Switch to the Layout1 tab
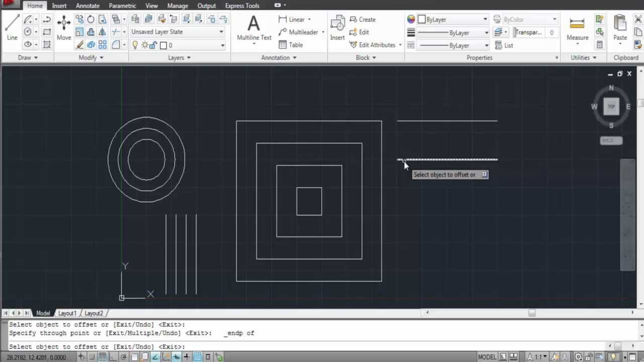 (67, 313)
